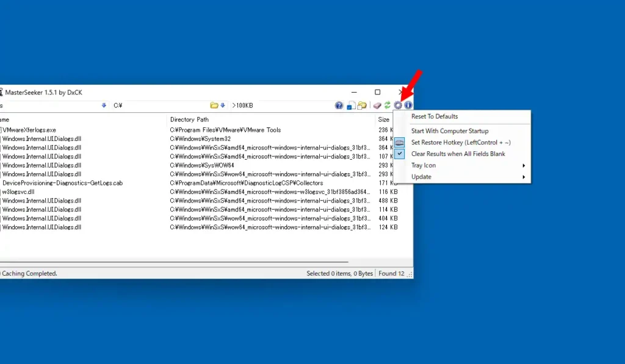
Task: Click the 488 KB size cell
Action: [x=388, y=201]
